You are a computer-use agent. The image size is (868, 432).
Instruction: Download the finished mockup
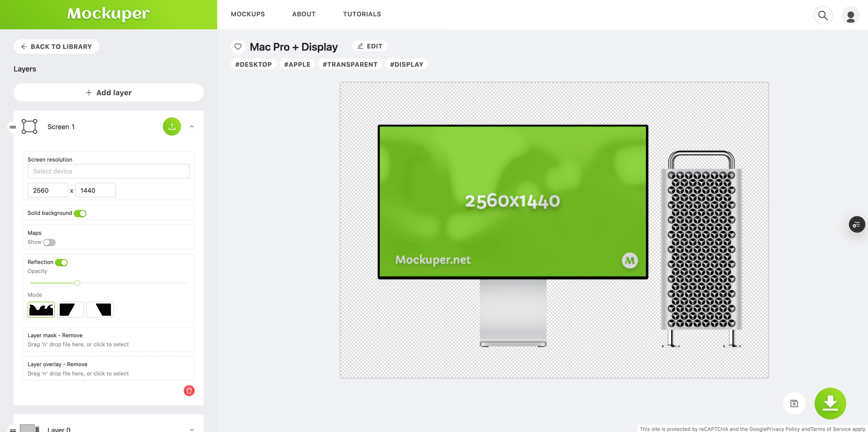[x=830, y=404]
